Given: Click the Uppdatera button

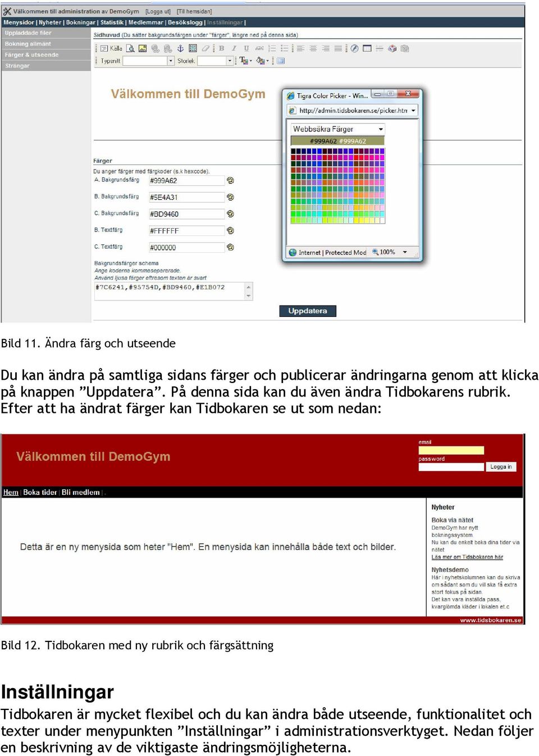Looking at the screenshot, I should click(x=308, y=311).
